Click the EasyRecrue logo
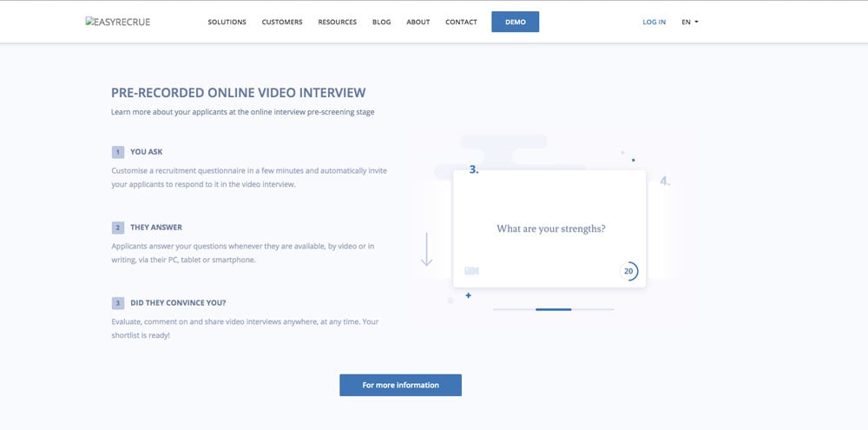The height and width of the screenshot is (430, 868). coord(118,23)
